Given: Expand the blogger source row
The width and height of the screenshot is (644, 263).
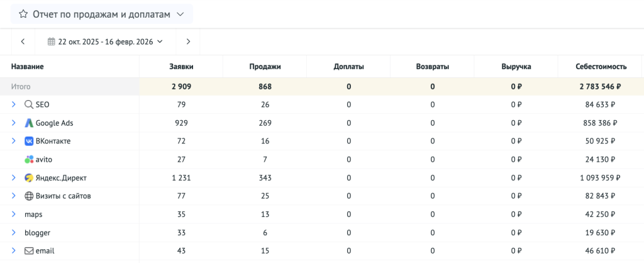Looking at the screenshot, I should point(14,233).
